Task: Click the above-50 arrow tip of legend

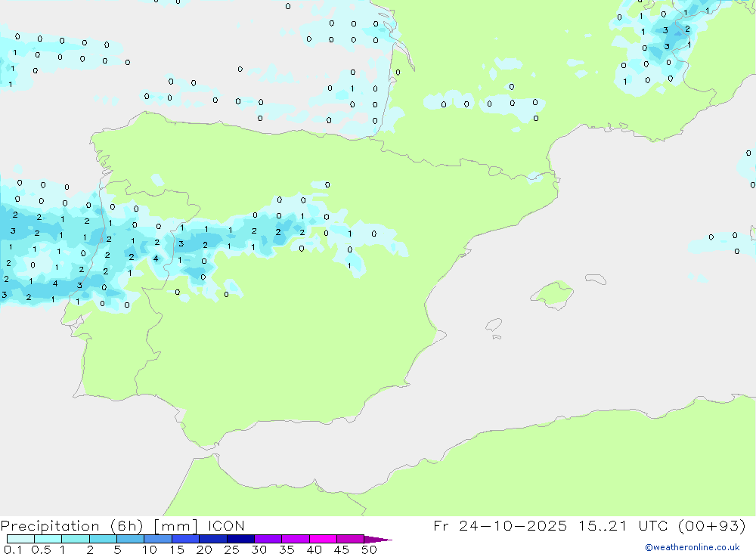Action: (x=377, y=540)
